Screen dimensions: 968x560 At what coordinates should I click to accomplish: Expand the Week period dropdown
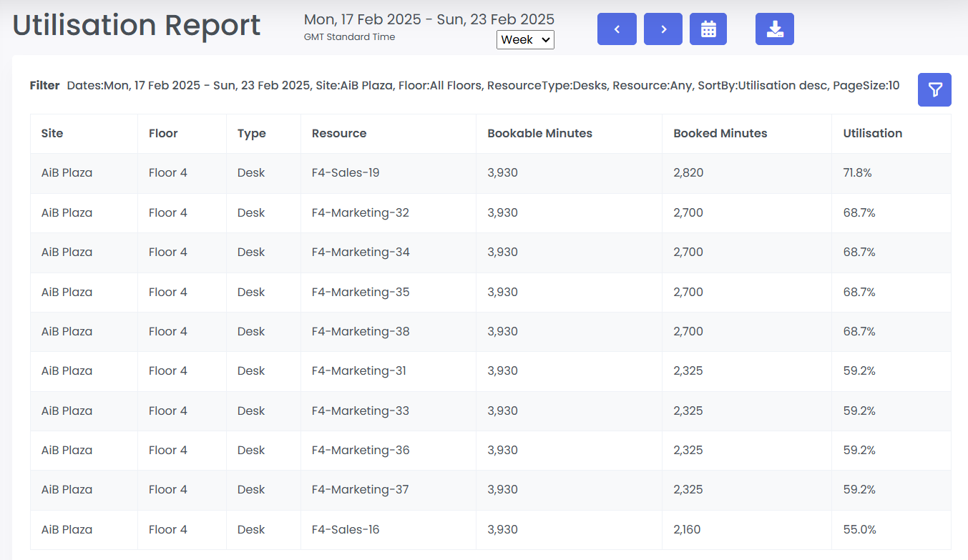pos(525,40)
